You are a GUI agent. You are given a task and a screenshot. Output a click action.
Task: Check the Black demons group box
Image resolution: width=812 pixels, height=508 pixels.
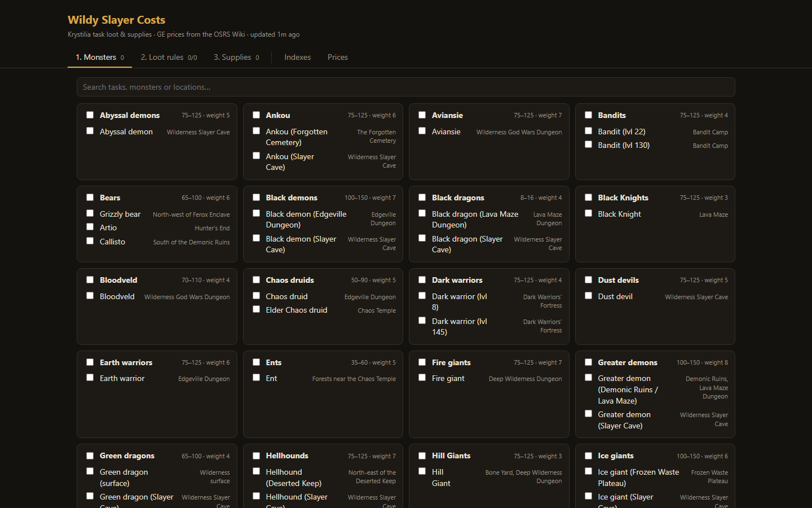[x=256, y=198]
